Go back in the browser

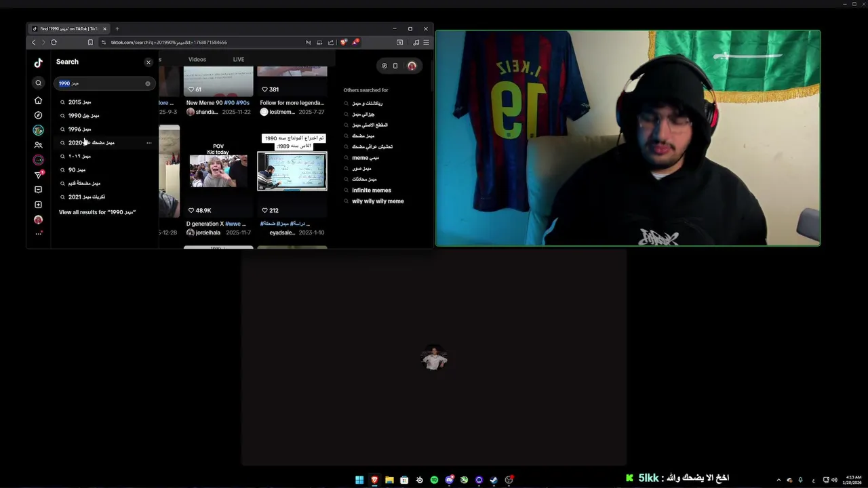point(33,43)
